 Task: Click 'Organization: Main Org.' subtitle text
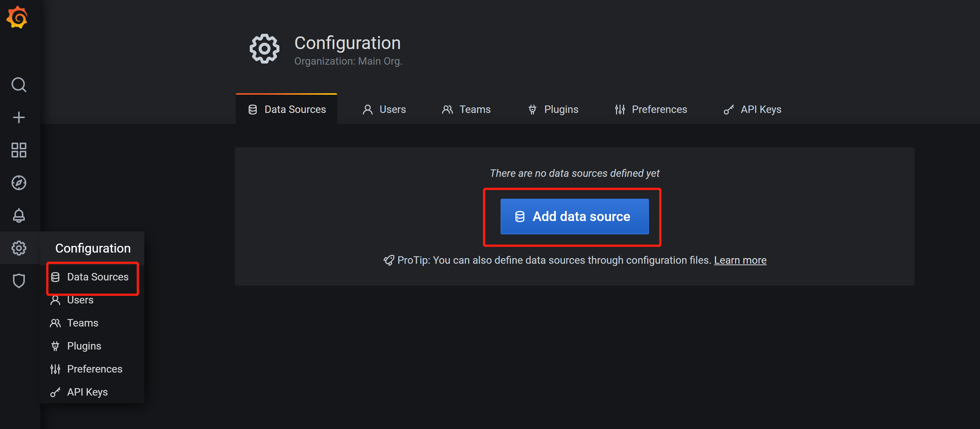[348, 61]
